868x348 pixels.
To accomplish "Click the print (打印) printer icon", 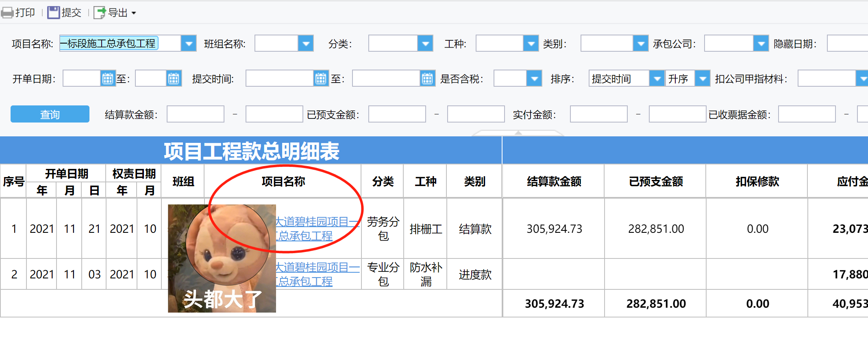I will coord(7,13).
